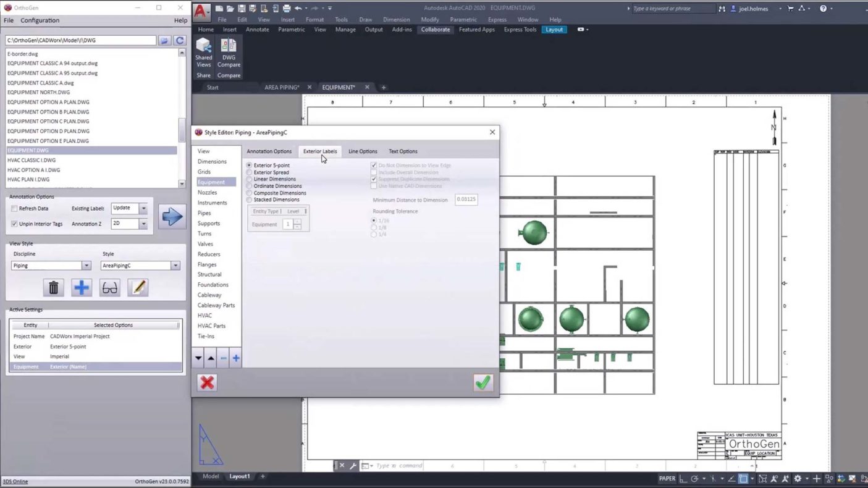
Task: Click the Open file icon in quick access toolbar
Action: (x=230, y=9)
